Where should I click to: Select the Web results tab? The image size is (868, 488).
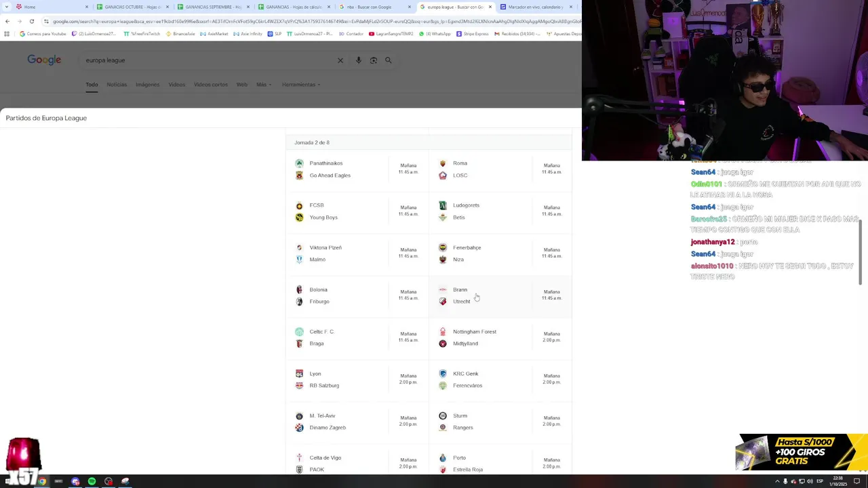(x=241, y=85)
